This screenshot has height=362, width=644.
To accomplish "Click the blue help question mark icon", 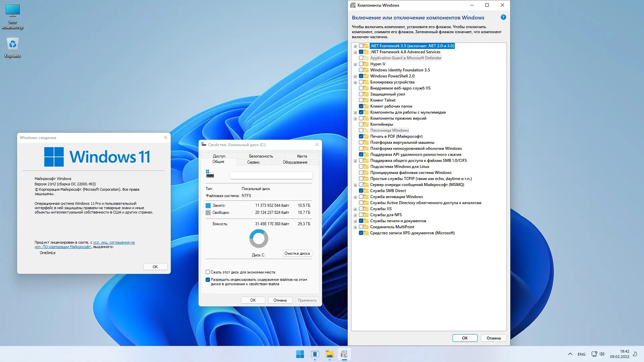I will point(503,17).
